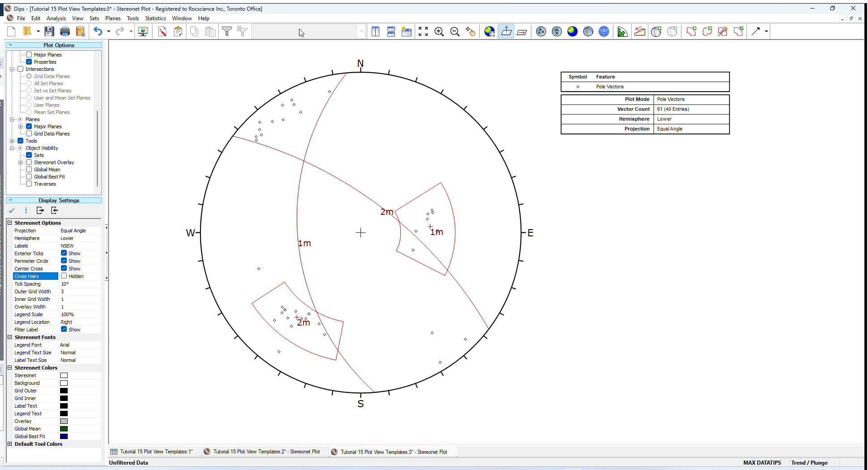Collapse the Stereonet Options section
The image size is (868, 470).
pyautogui.click(x=9, y=222)
